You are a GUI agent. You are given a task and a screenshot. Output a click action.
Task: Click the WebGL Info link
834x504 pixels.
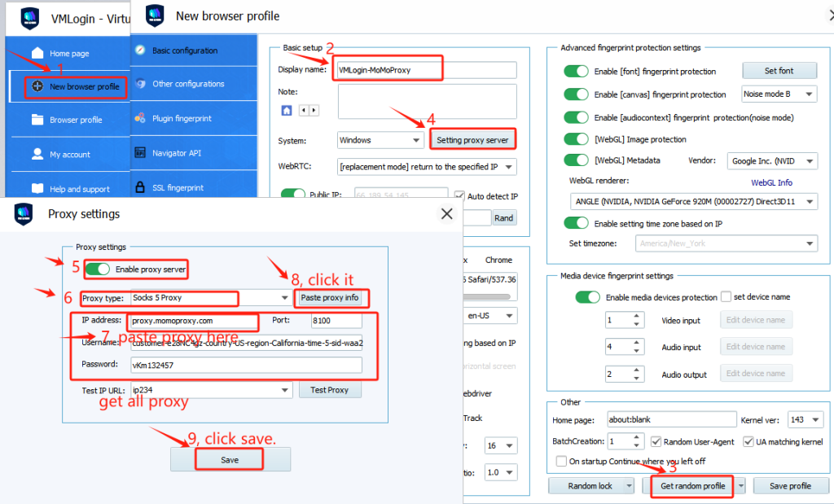point(770,182)
